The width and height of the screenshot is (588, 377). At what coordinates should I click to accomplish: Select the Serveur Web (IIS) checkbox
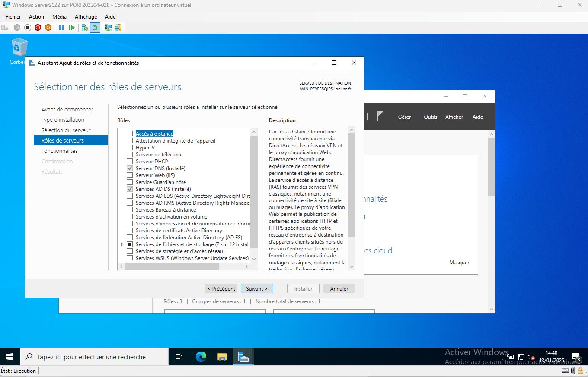130,175
